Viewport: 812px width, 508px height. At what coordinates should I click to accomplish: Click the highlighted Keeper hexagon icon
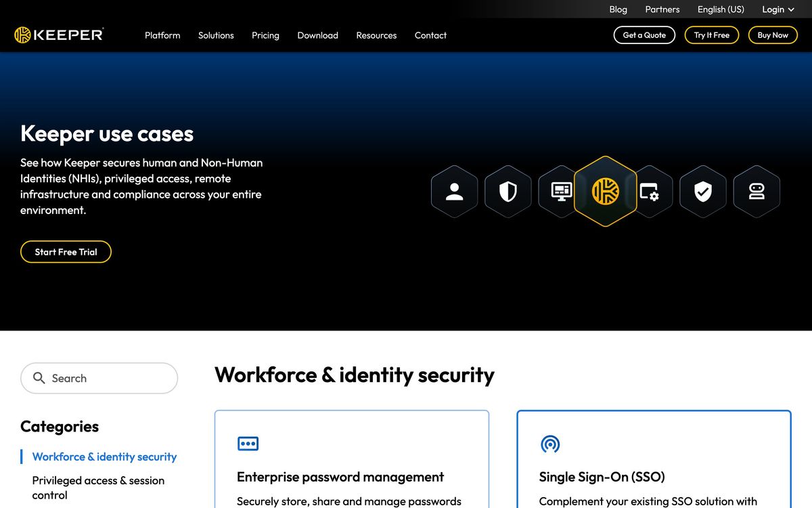coord(606,192)
